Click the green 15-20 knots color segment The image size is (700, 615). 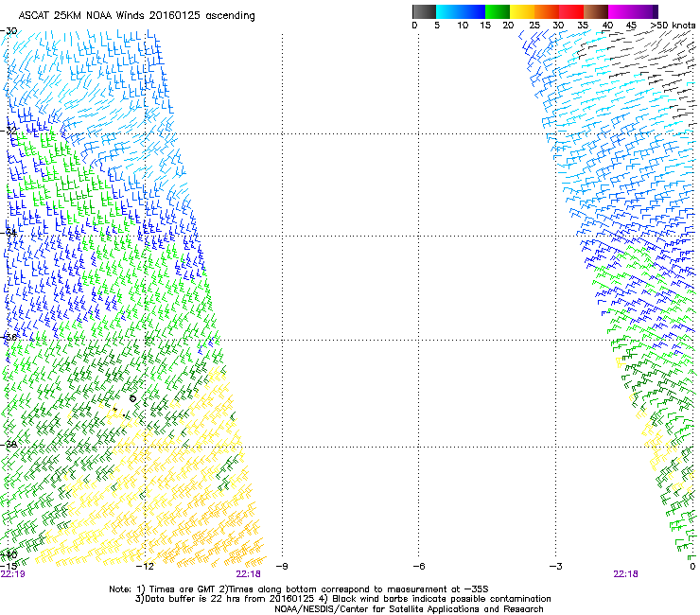click(x=498, y=11)
